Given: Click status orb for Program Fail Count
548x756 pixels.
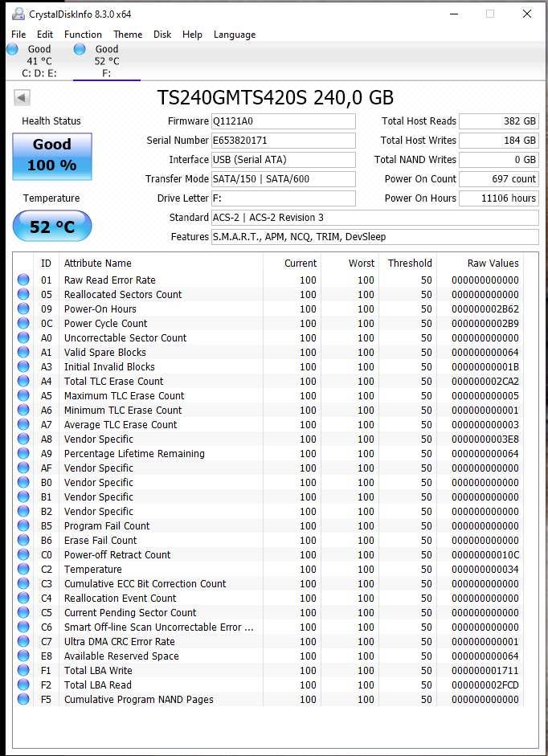Looking at the screenshot, I should pos(23,525).
